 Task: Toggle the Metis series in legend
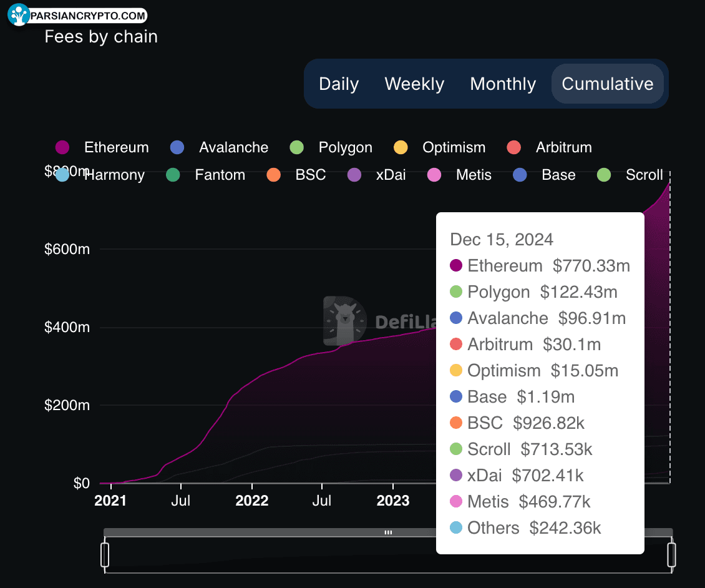tap(459, 175)
